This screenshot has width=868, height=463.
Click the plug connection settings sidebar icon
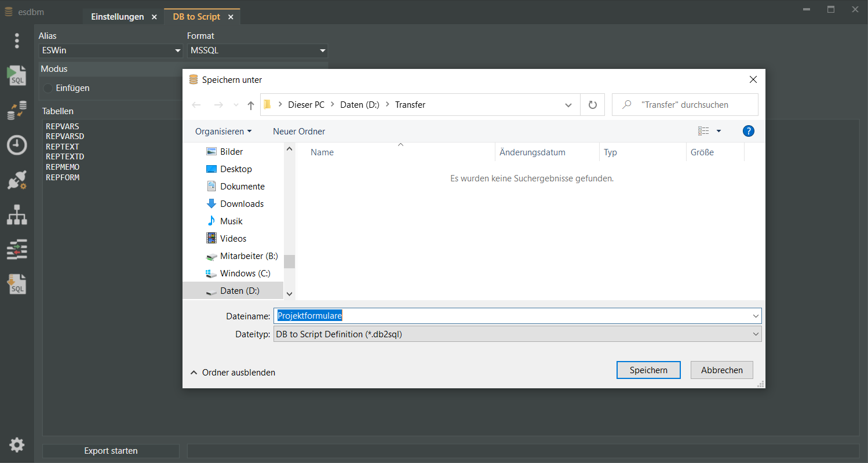click(17, 180)
